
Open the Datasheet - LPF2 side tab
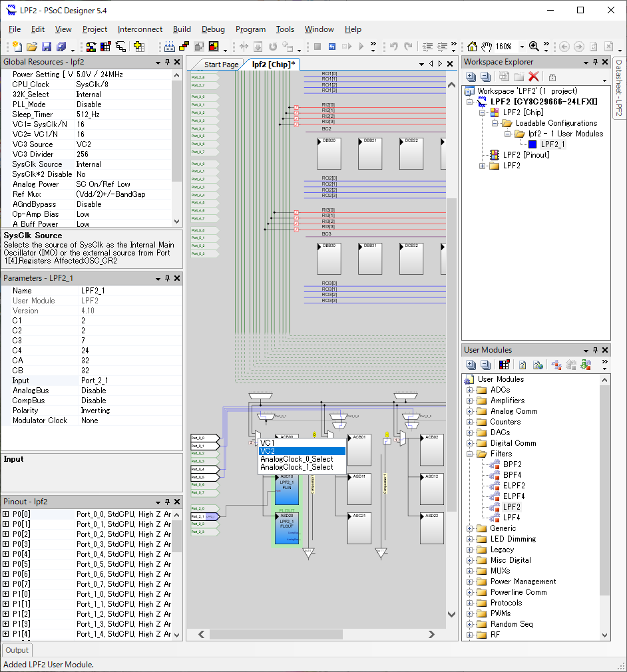pos(619,88)
